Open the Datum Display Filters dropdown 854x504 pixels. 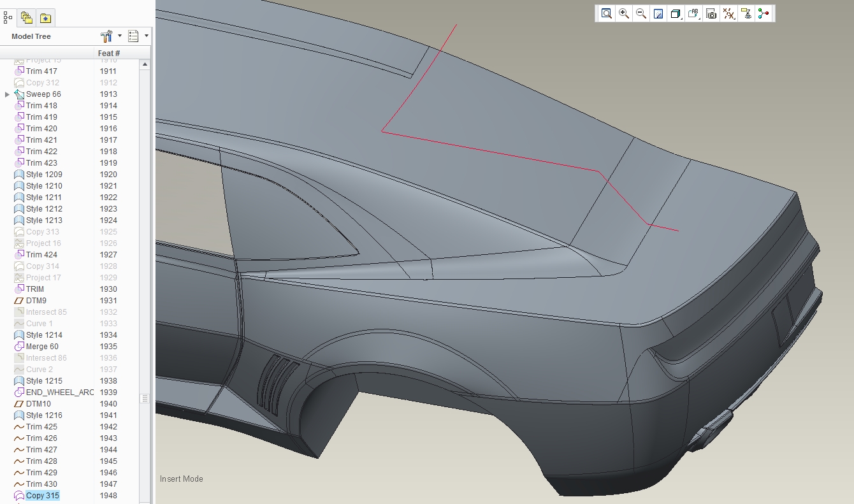click(x=729, y=13)
